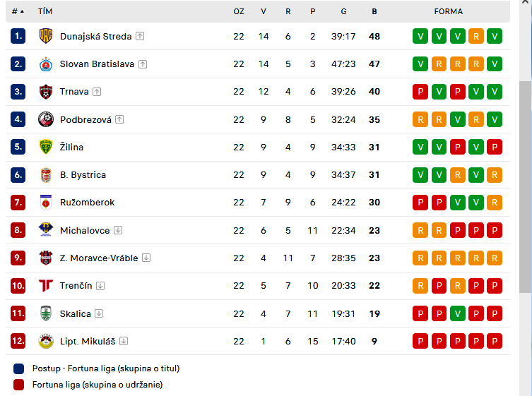Click the blue Postup legend color swatch
The height and width of the screenshot is (396, 532).
(18, 368)
